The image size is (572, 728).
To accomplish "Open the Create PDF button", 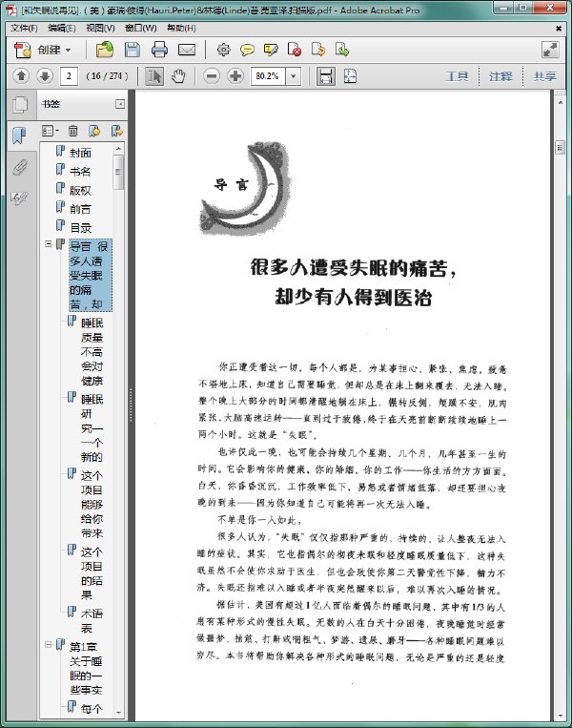I will pos(42,50).
